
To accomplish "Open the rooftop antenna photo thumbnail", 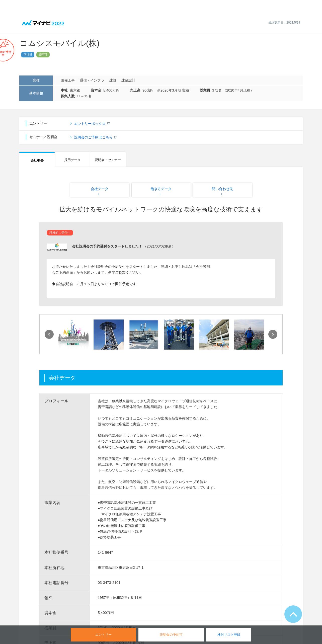I will point(144,334).
